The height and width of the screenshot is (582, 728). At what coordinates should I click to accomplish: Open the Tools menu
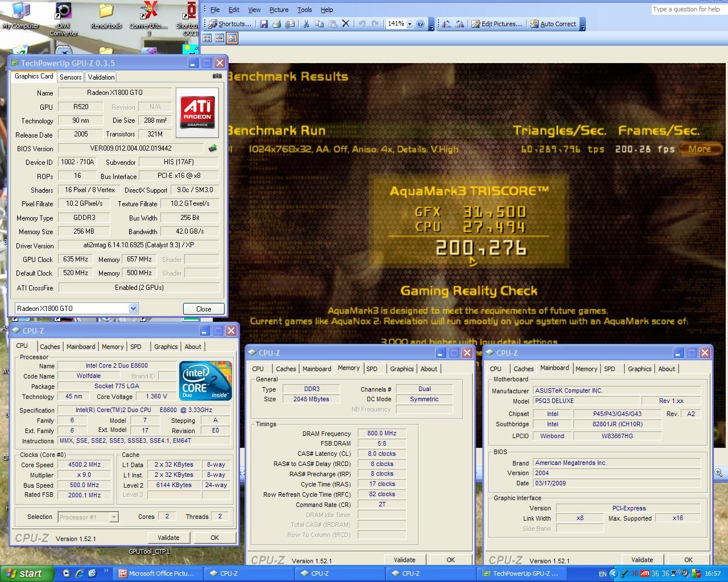click(305, 10)
